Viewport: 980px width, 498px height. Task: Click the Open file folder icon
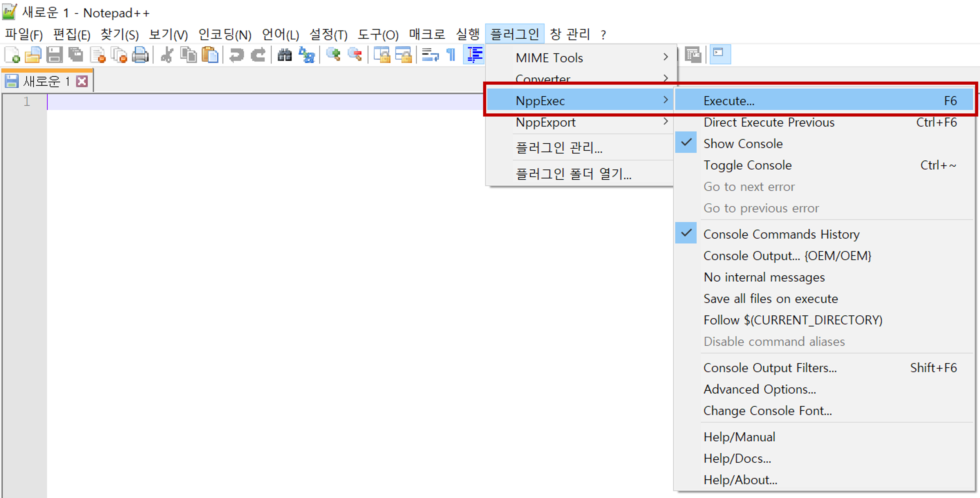[x=33, y=55]
